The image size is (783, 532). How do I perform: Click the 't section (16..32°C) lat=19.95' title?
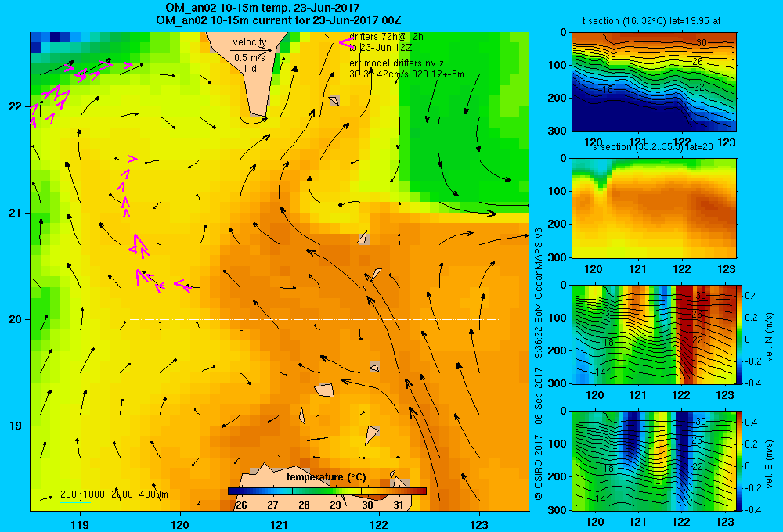click(651, 21)
